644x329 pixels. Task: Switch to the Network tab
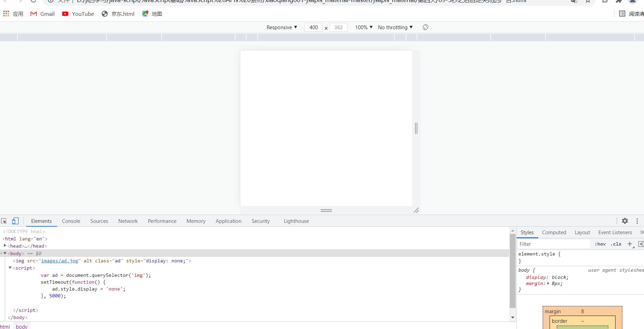(x=128, y=221)
